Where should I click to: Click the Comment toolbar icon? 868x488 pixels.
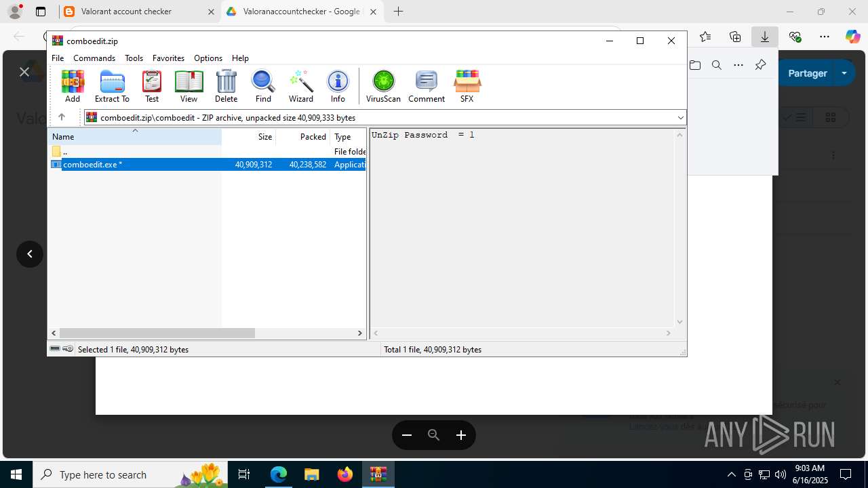427,86
